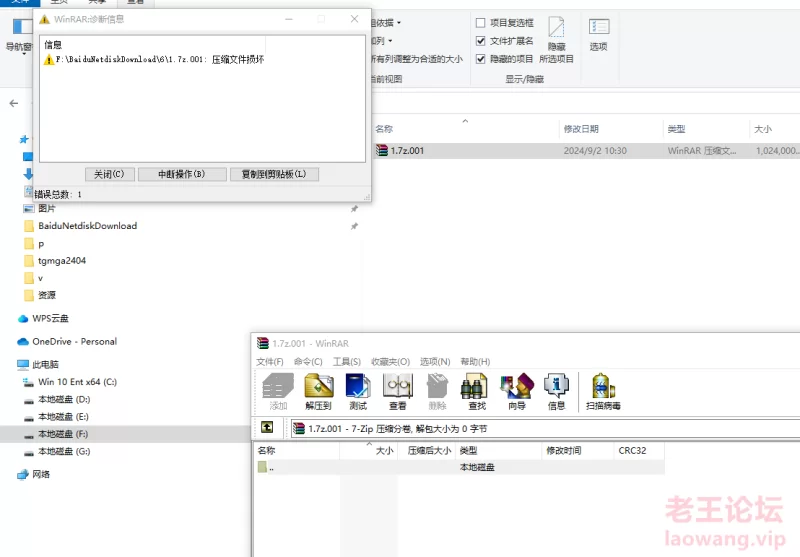Click the 复制到剪贴板(L) button
The width and height of the screenshot is (800, 557).
(274, 174)
